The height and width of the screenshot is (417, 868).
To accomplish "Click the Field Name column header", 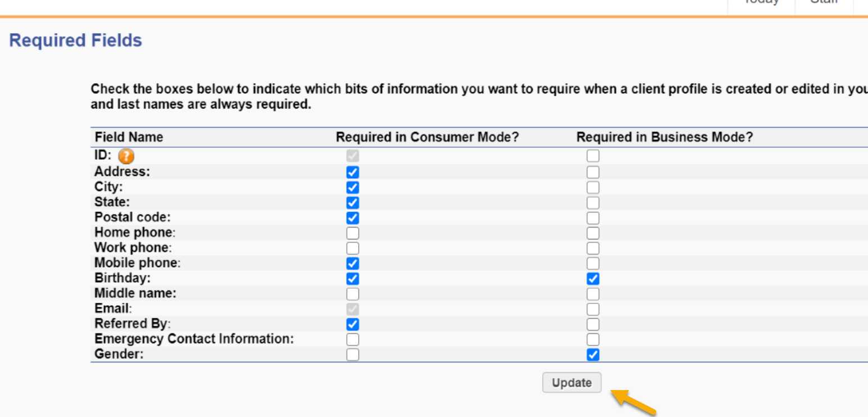I will (129, 137).
